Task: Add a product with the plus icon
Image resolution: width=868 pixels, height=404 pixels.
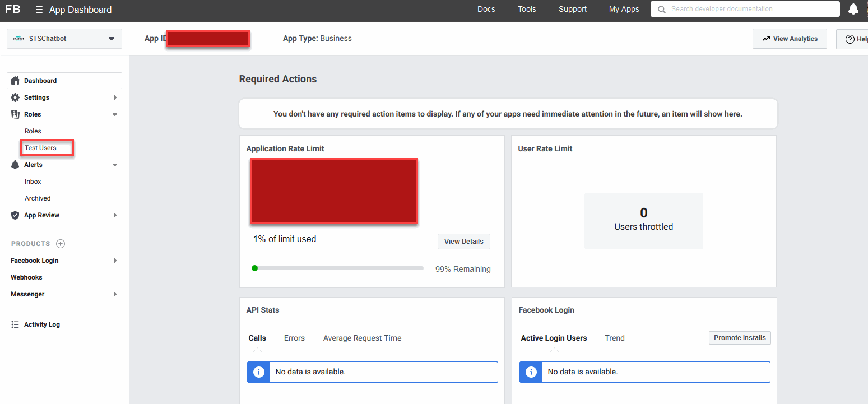Action: coord(61,244)
